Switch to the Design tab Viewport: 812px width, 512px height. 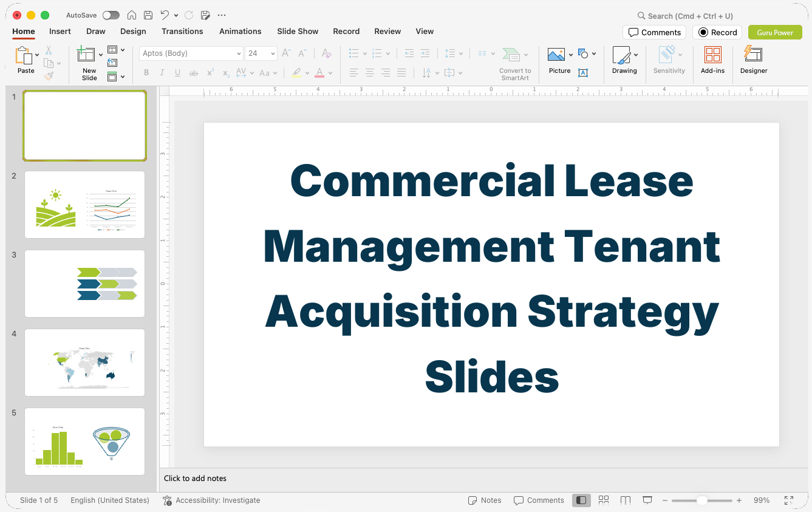pyautogui.click(x=133, y=32)
